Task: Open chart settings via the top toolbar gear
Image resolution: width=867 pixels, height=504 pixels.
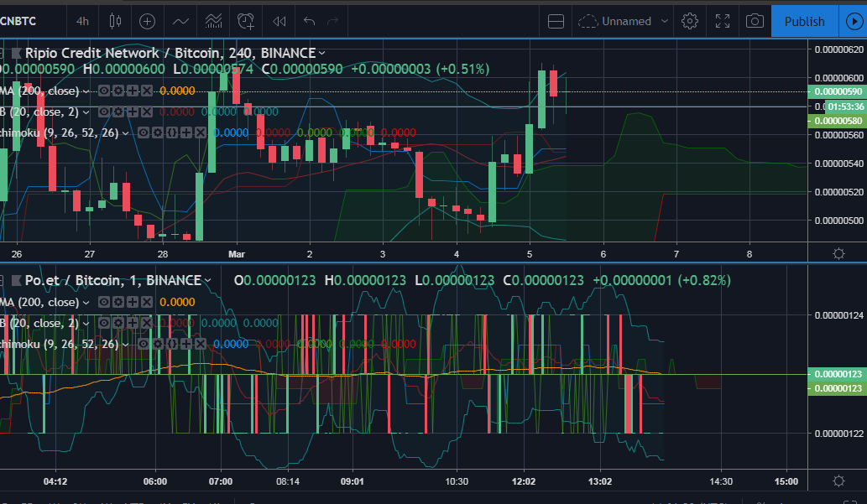Action: [x=690, y=22]
